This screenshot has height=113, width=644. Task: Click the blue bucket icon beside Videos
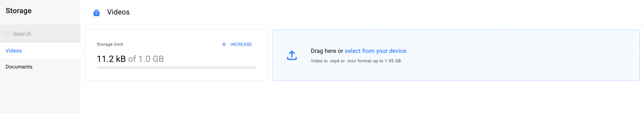[96, 13]
